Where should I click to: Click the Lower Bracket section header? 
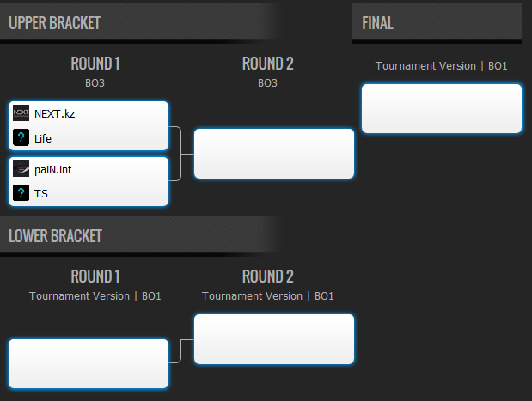coord(55,236)
